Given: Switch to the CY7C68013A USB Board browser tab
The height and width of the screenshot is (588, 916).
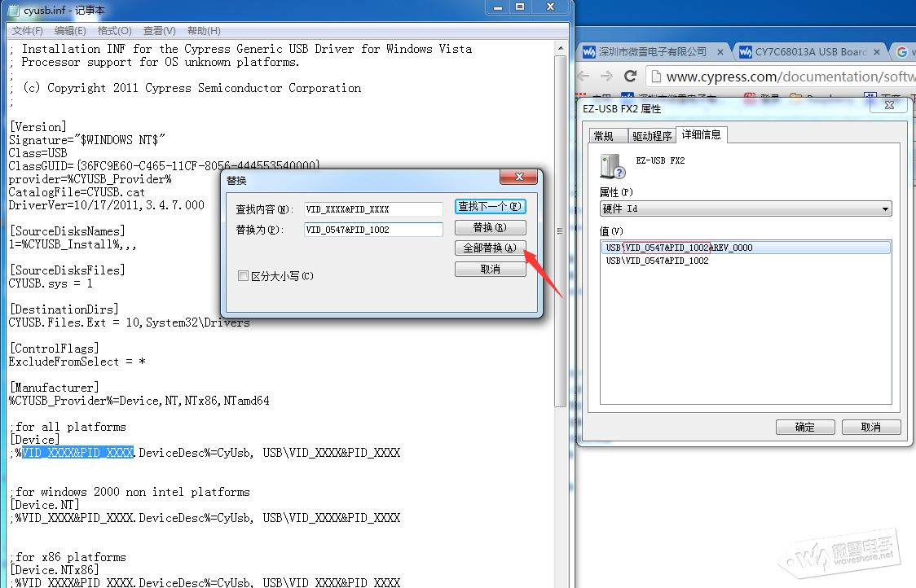Looking at the screenshot, I should [x=810, y=52].
